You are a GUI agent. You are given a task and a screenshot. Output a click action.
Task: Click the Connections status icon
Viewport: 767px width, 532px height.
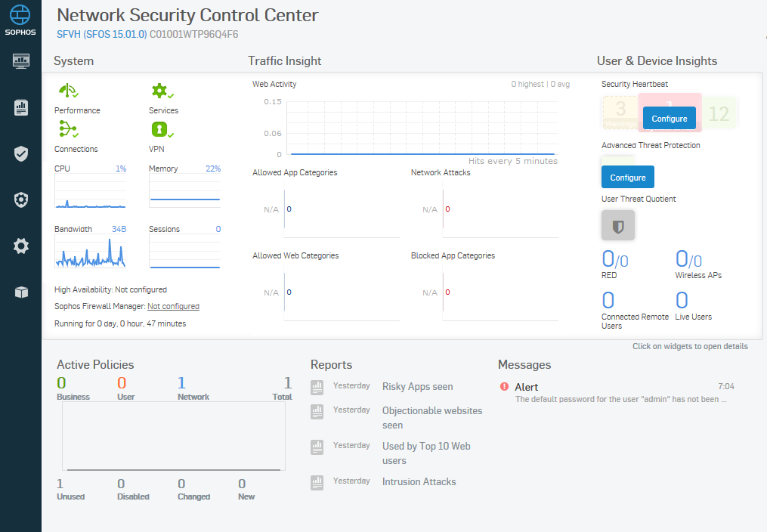(69, 129)
